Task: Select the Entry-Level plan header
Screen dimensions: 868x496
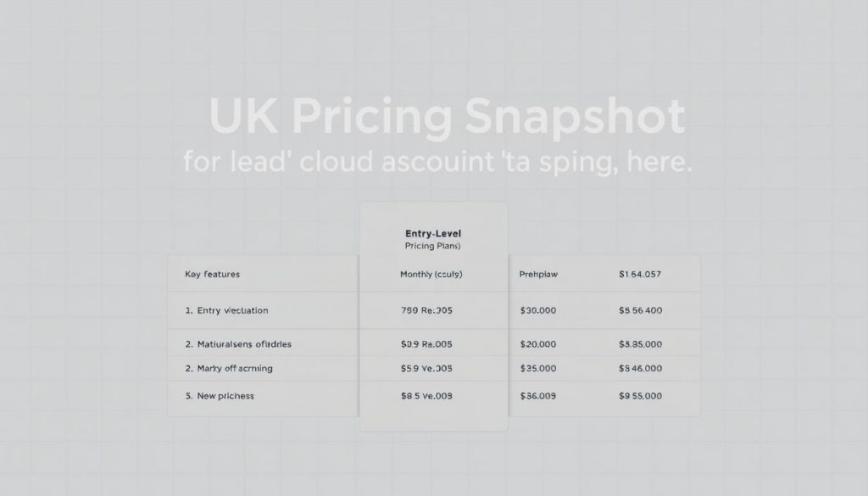Action: pyautogui.click(x=433, y=231)
